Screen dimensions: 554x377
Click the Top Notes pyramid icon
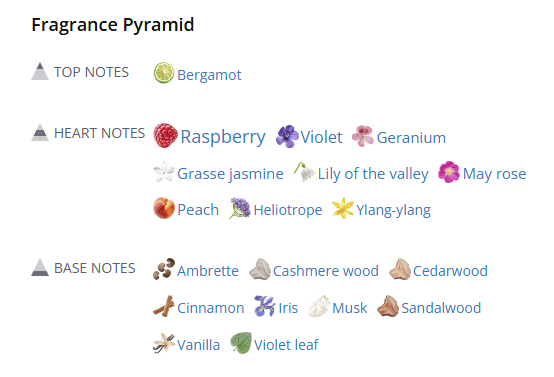tap(40, 71)
